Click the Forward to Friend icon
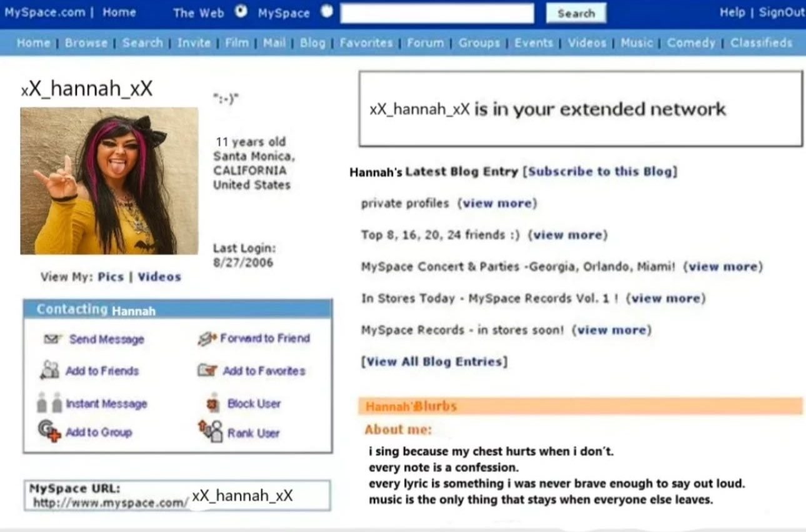Image resolution: width=806 pixels, height=532 pixels. [206, 338]
